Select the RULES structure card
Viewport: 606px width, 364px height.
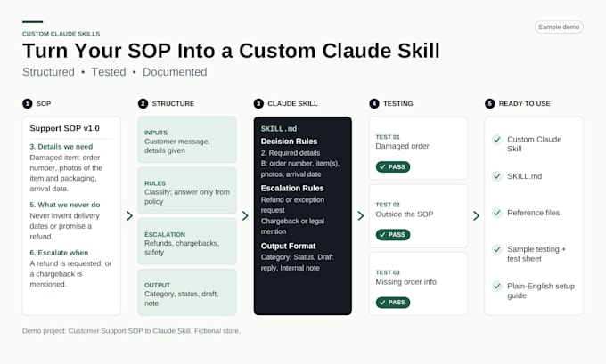(187, 190)
